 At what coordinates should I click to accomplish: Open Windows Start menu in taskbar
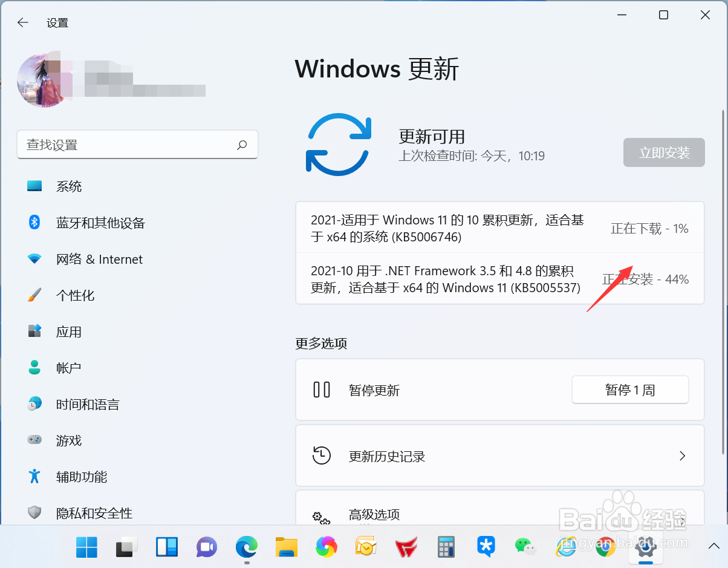86,547
